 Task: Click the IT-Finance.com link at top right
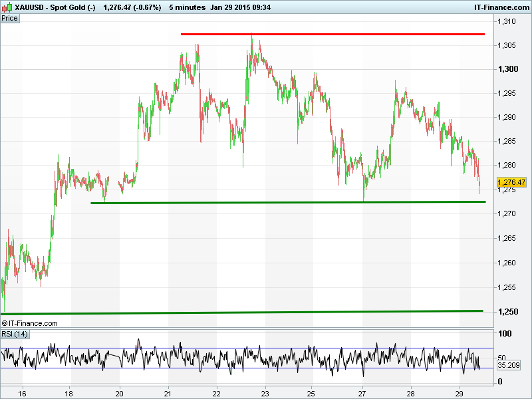pyautogui.click(x=501, y=7)
